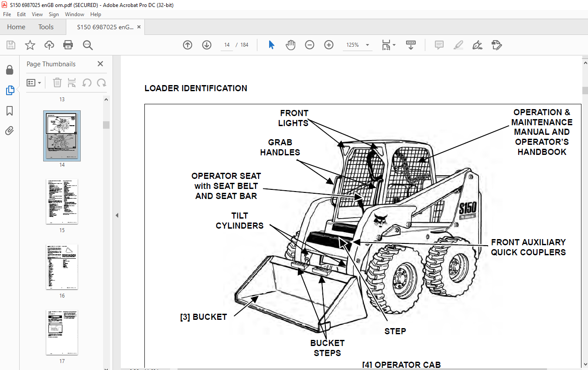Activate the Hand pan tool
The width and height of the screenshot is (588, 370).
[291, 45]
